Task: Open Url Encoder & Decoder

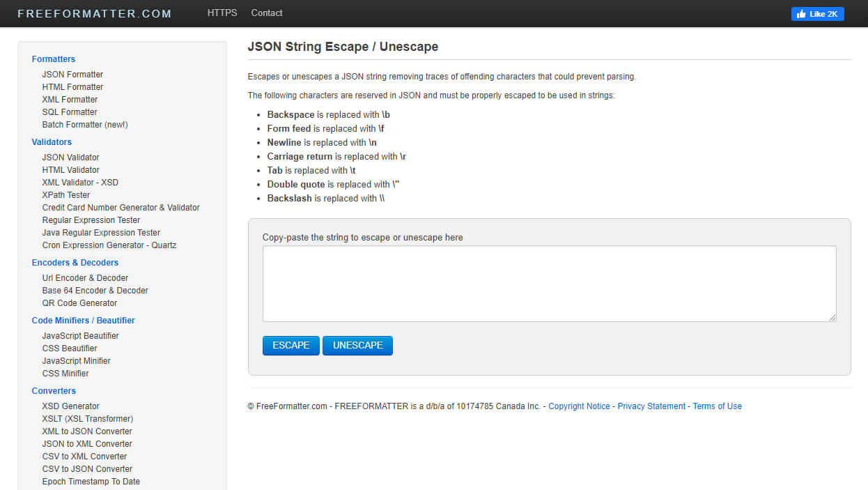Action: [x=85, y=278]
